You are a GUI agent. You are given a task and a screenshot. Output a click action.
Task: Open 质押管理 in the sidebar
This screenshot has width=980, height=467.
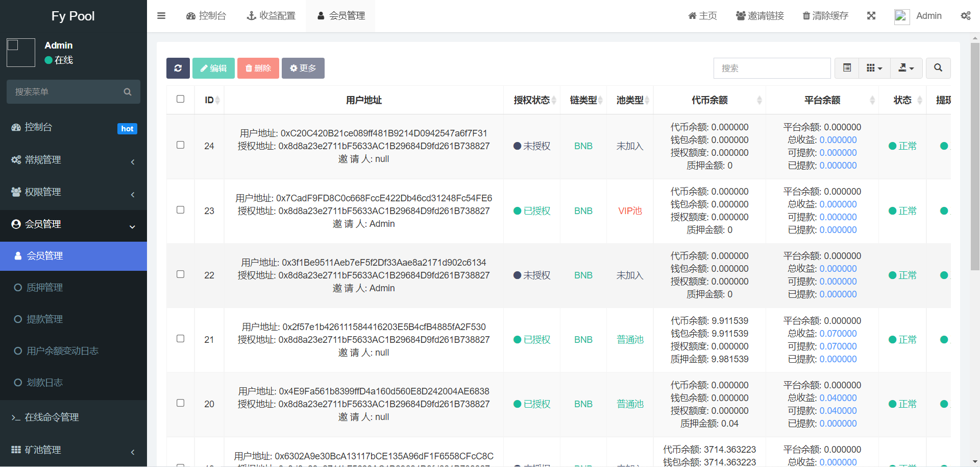(45, 288)
